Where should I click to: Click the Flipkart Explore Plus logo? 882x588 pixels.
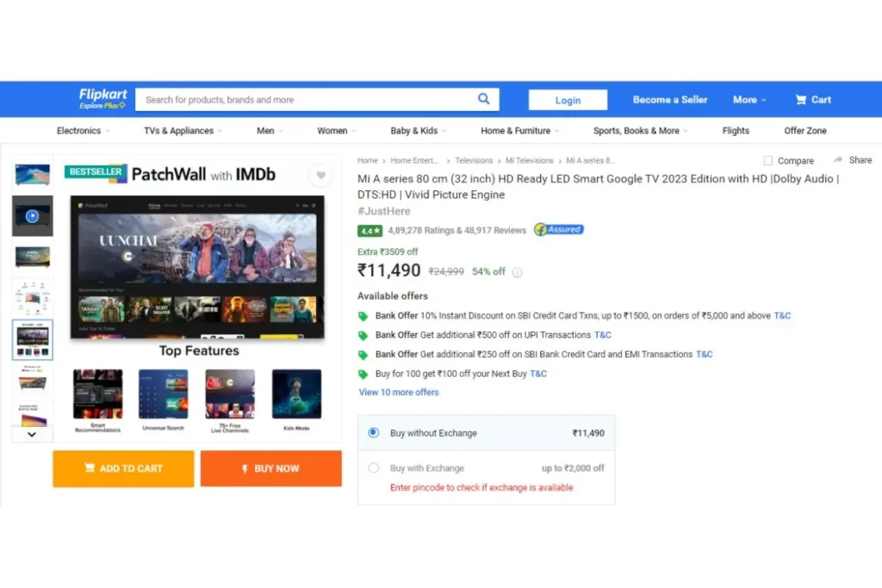103,98
